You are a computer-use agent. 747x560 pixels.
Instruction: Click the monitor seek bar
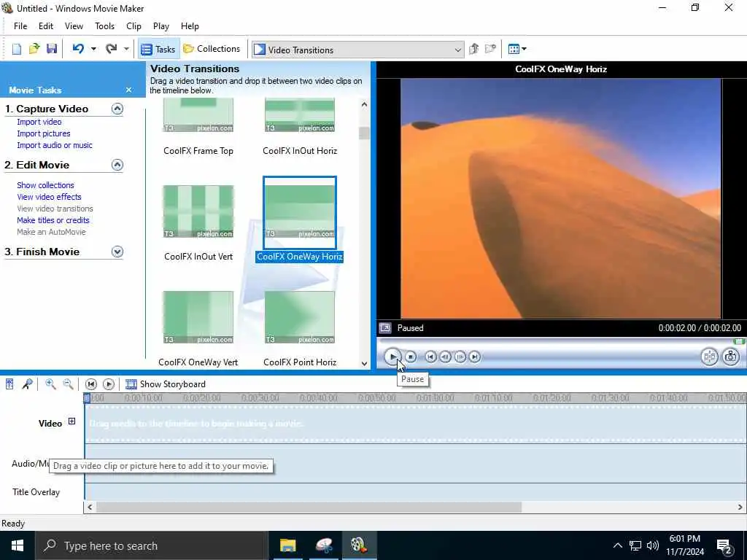point(561,341)
